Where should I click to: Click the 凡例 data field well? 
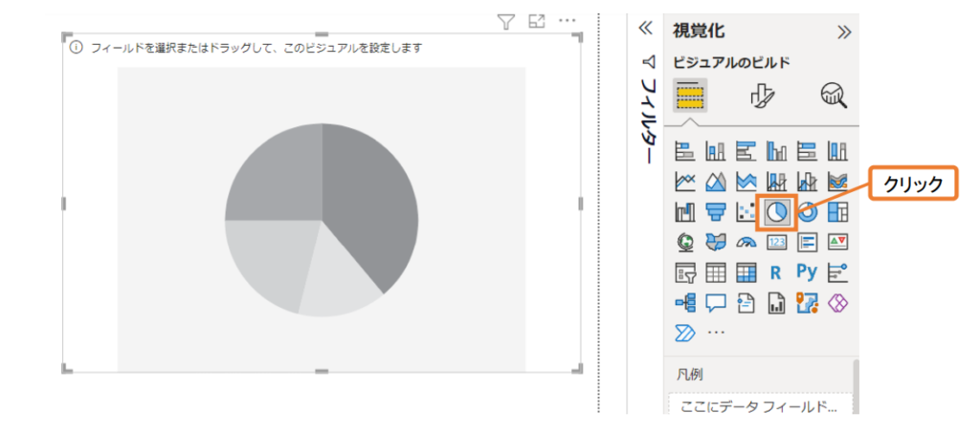point(760,405)
